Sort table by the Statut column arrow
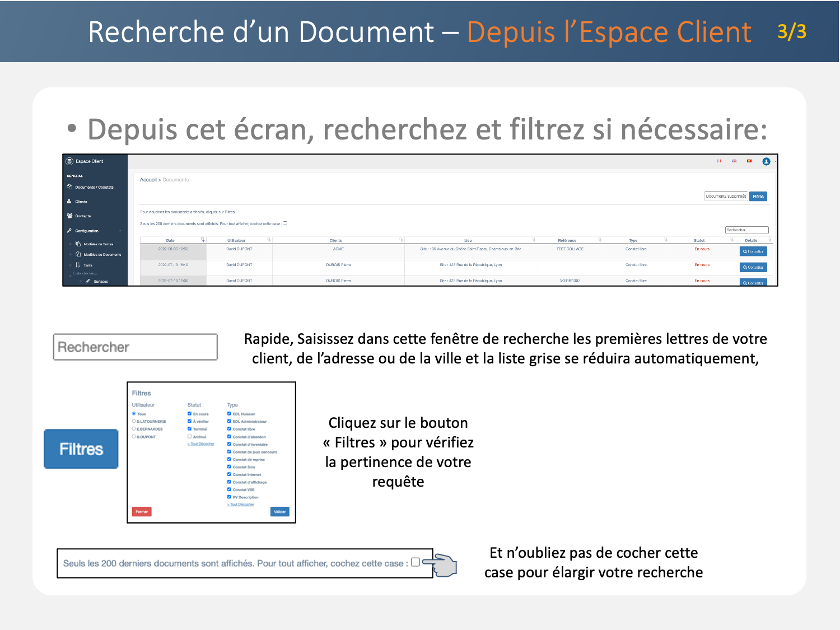Image resolution: width=840 pixels, height=630 pixels. tap(731, 240)
